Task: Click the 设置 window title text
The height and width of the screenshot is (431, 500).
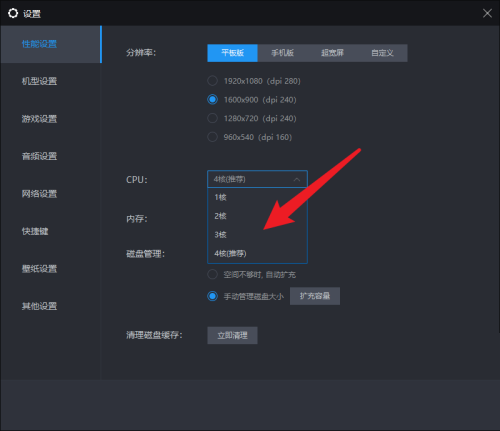Action: pos(32,14)
